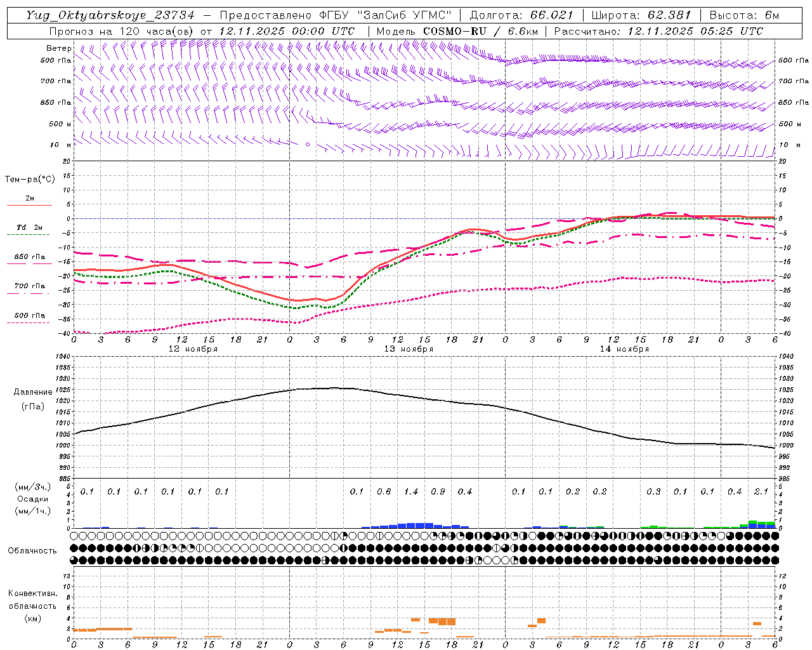This screenshot has height=650, width=812.
Task: Click the Конвективн. облачность label
Action: pyautogui.click(x=32, y=606)
